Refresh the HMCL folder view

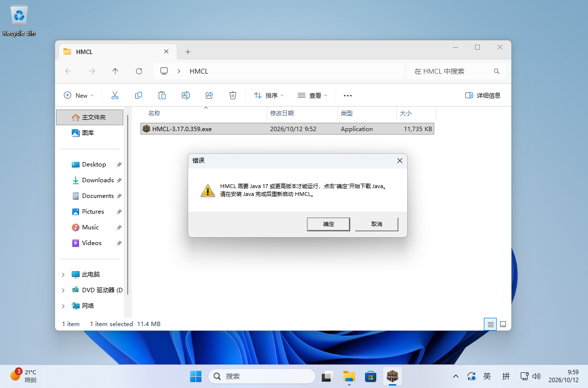point(139,71)
